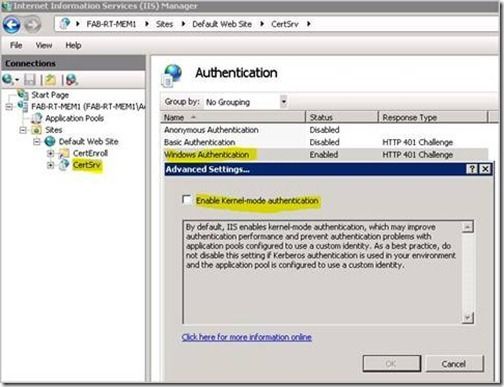Viewport: 504px width, 387px height.
Task: Open the Help menu
Action: tap(73, 45)
